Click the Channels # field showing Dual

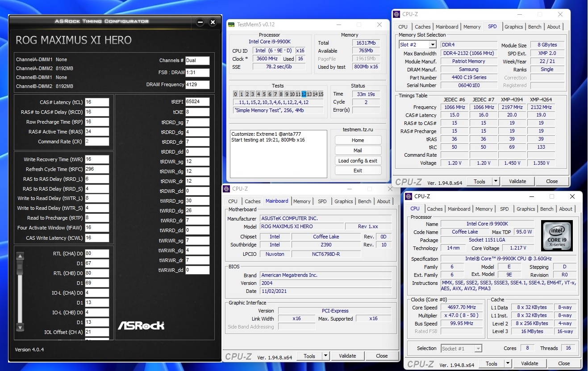click(197, 60)
